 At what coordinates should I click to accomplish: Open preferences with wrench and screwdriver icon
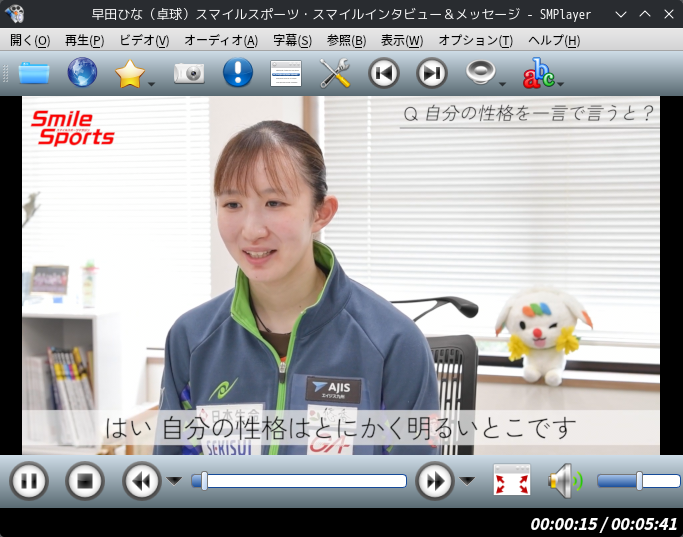click(335, 73)
